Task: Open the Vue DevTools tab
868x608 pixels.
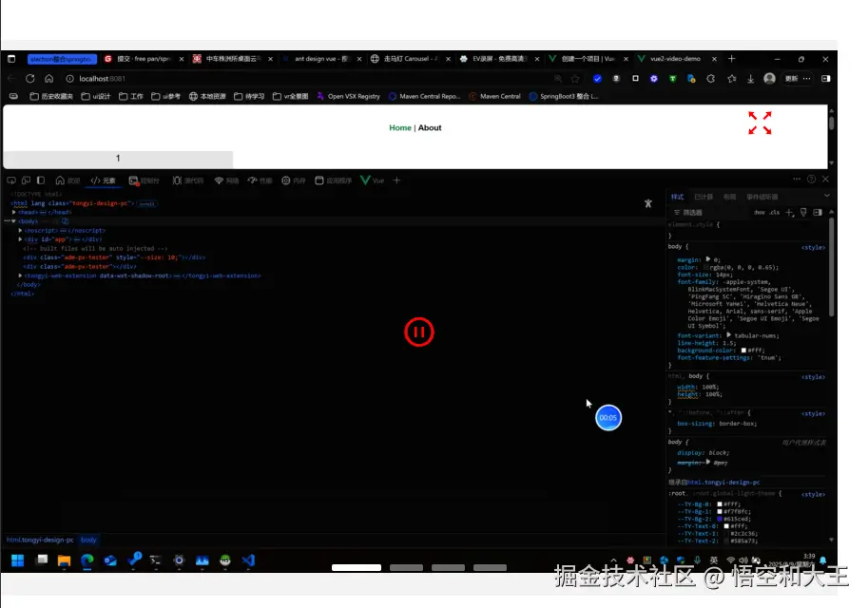Action: pyautogui.click(x=373, y=180)
